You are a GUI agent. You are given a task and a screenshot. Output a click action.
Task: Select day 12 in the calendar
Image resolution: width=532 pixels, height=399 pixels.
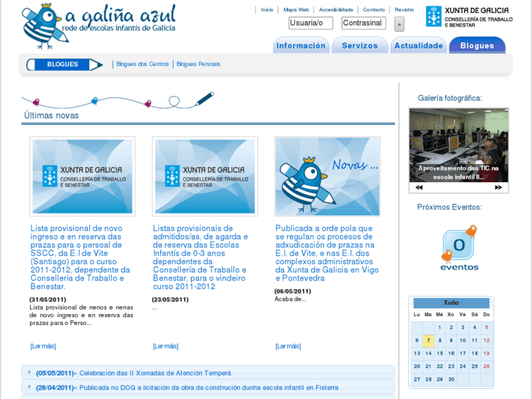pyautogui.click(x=486, y=340)
